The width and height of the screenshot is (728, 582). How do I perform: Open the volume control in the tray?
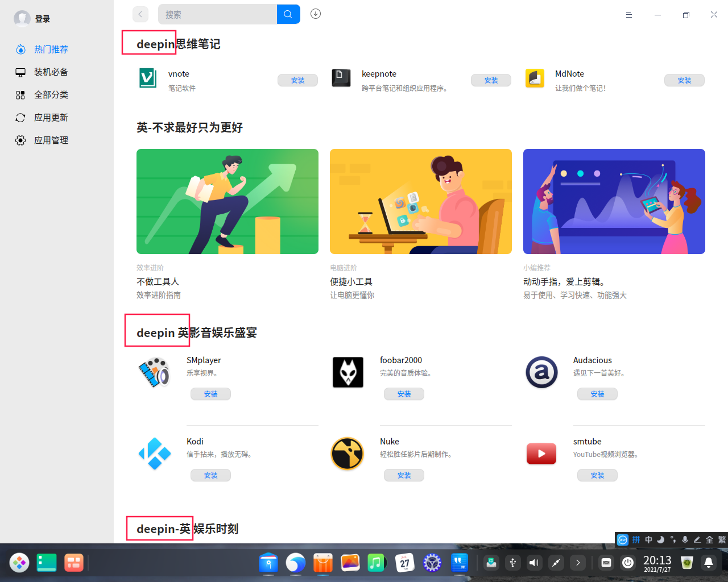pos(535,563)
